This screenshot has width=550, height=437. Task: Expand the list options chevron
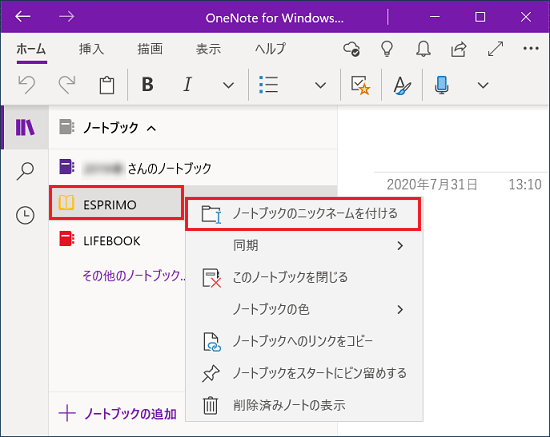320,85
